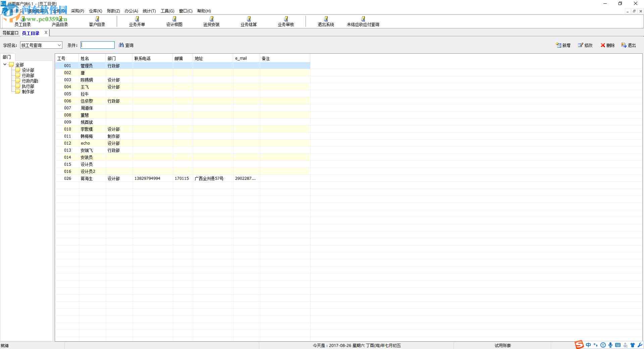Screen dimensions: 644x349
Task: Collapse the 全部 department tree node
Action: click(x=5, y=64)
